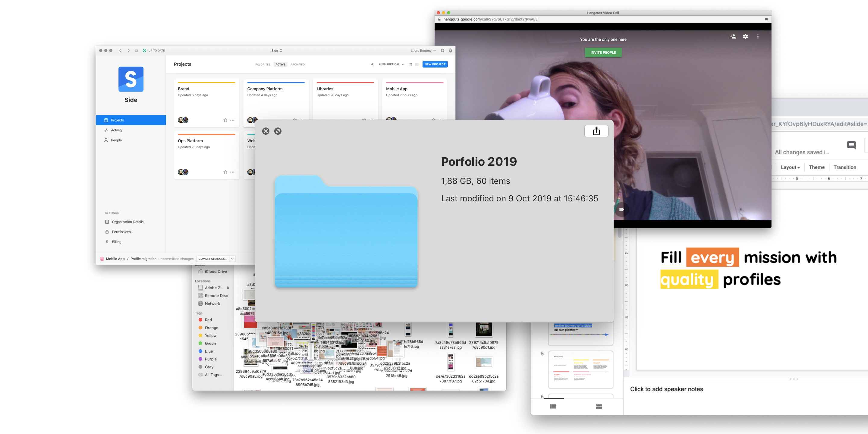The height and width of the screenshot is (434, 868).
Task: Open more options on Brand project
Action: (232, 120)
